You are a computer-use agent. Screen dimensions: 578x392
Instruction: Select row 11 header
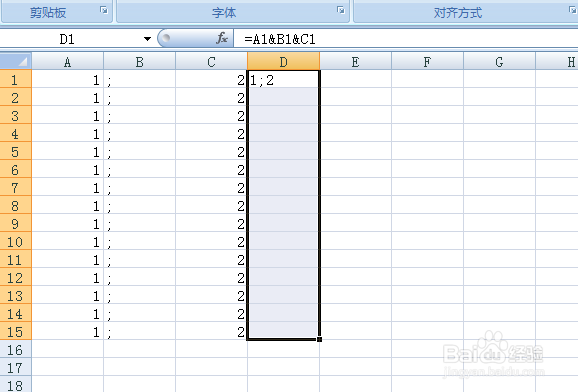pyautogui.click(x=15, y=259)
